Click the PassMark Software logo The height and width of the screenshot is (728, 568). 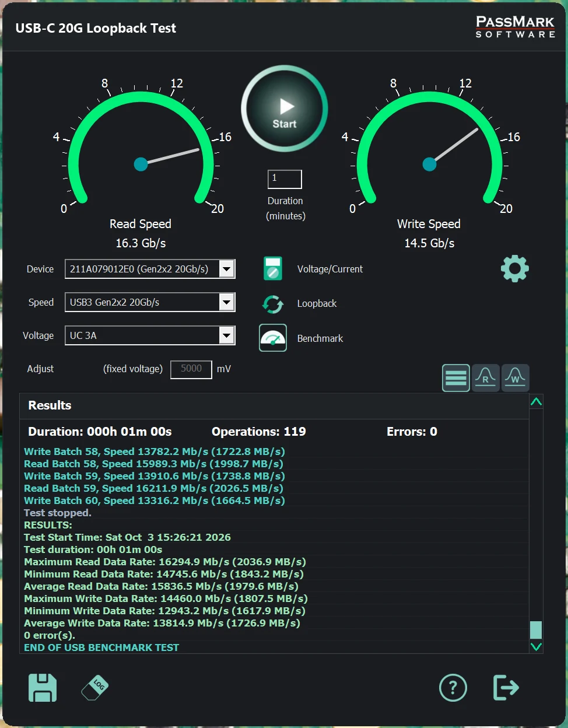515,27
